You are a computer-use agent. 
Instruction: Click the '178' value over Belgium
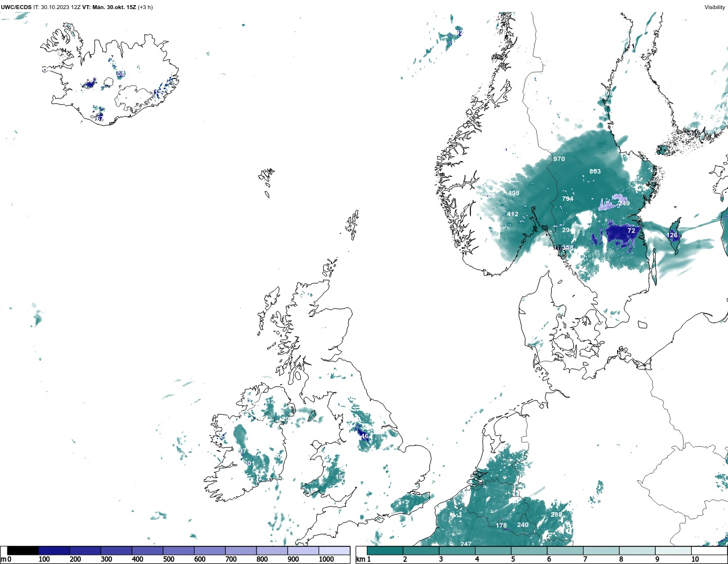point(501,525)
